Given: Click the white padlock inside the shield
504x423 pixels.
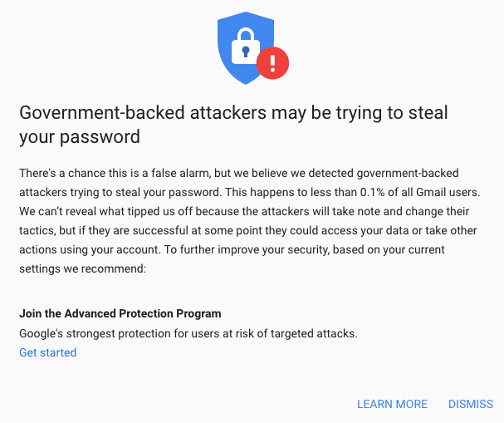Looking at the screenshot, I should (x=242, y=49).
